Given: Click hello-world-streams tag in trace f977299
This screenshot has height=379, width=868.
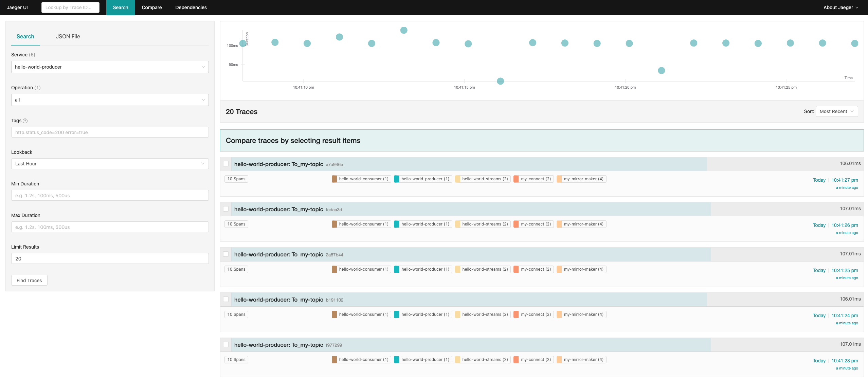Looking at the screenshot, I should [483, 360].
